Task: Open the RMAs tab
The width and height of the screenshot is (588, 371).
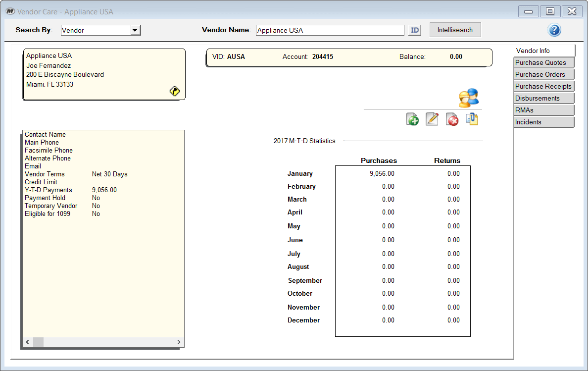Action: pyautogui.click(x=544, y=110)
